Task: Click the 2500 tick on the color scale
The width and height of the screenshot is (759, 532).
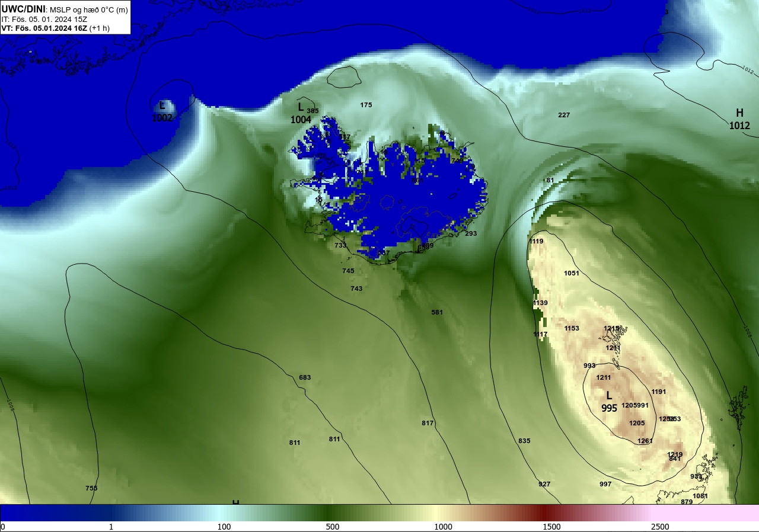Action: point(660,527)
